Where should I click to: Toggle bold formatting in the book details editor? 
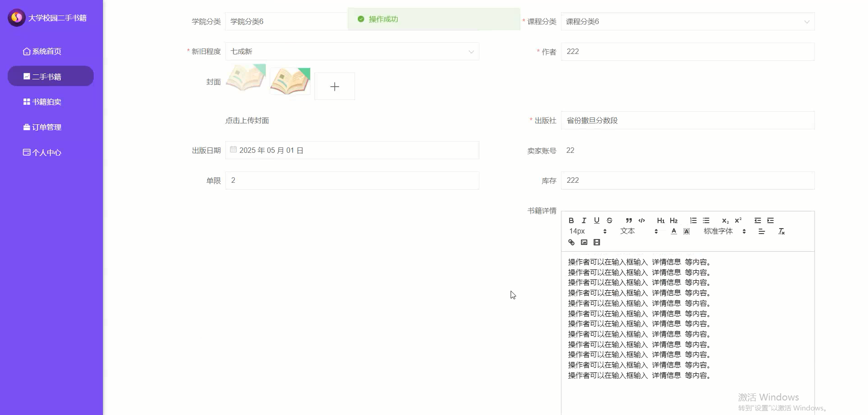(x=571, y=220)
